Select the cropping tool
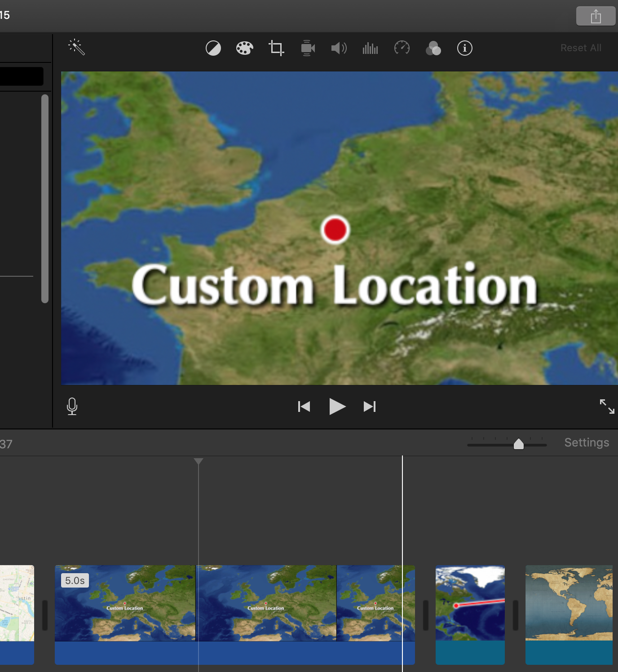This screenshot has height=672, width=618. [x=276, y=48]
